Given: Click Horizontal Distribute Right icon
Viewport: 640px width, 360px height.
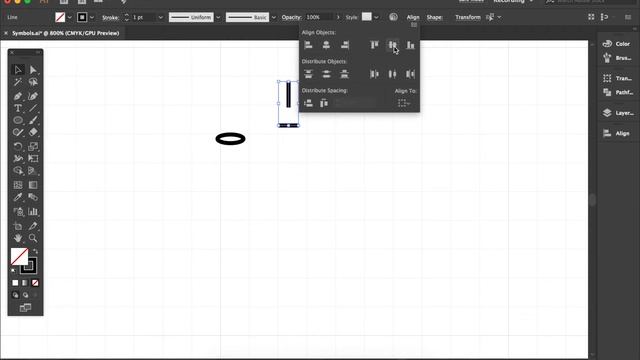Looking at the screenshot, I should [x=410, y=74].
